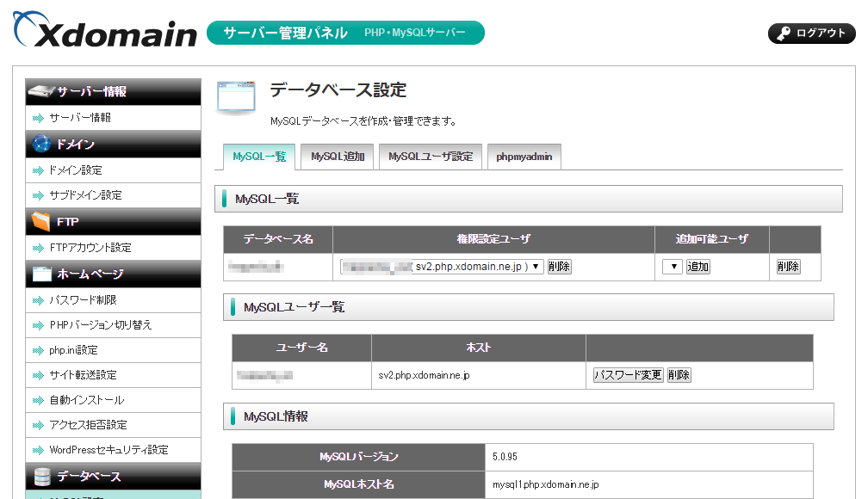Click the ログアウト button

[811, 34]
